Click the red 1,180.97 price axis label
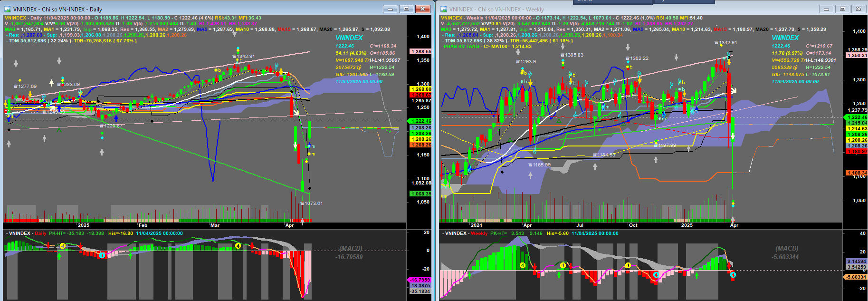 click(857, 152)
